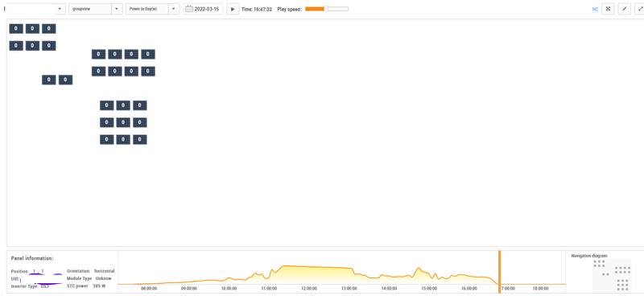The height and width of the screenshot is (296, 644).
Task: Adjust the Play speed slider
Action: (x=327, y=9)
